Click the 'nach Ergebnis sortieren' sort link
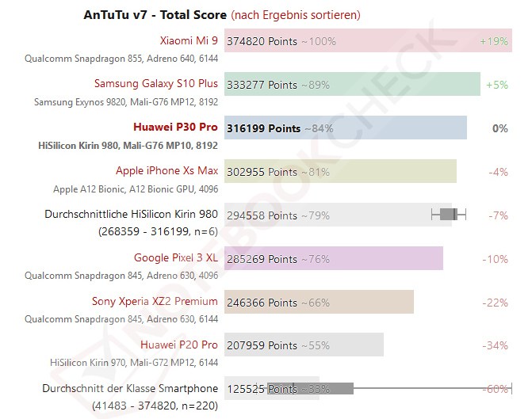Image resolution: width=532 pixels, height=419 pixels. [x=297, y=15]
